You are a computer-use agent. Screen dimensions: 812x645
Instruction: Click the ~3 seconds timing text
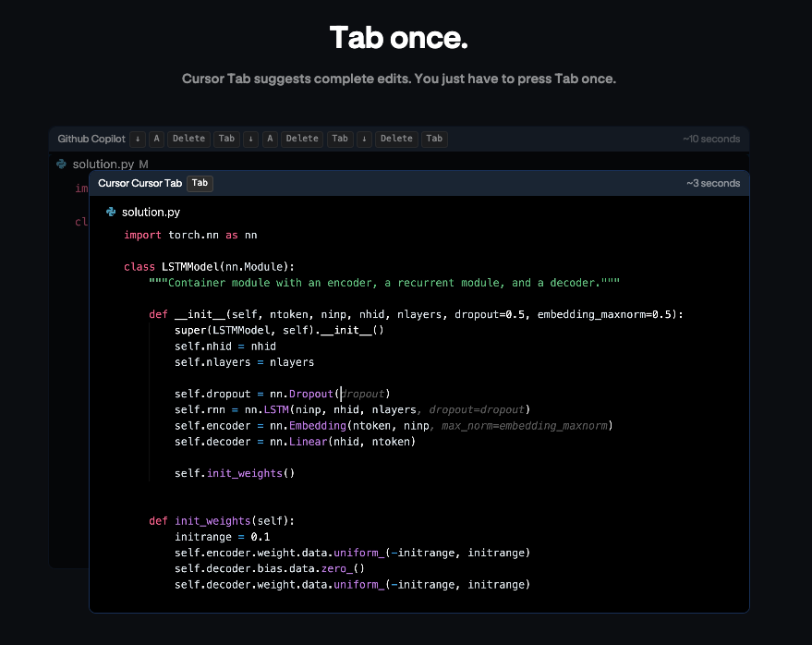click(x=713, y=183)
